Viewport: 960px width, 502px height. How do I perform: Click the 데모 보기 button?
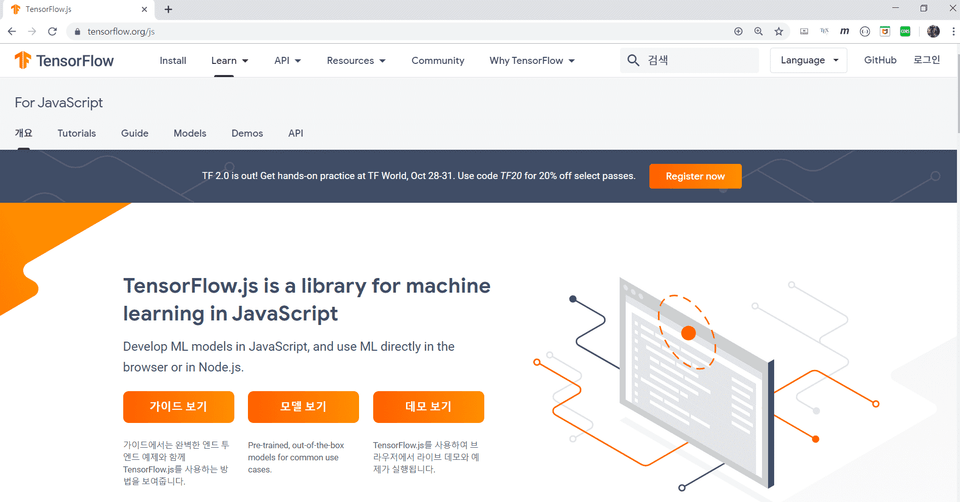pos(429,406)
